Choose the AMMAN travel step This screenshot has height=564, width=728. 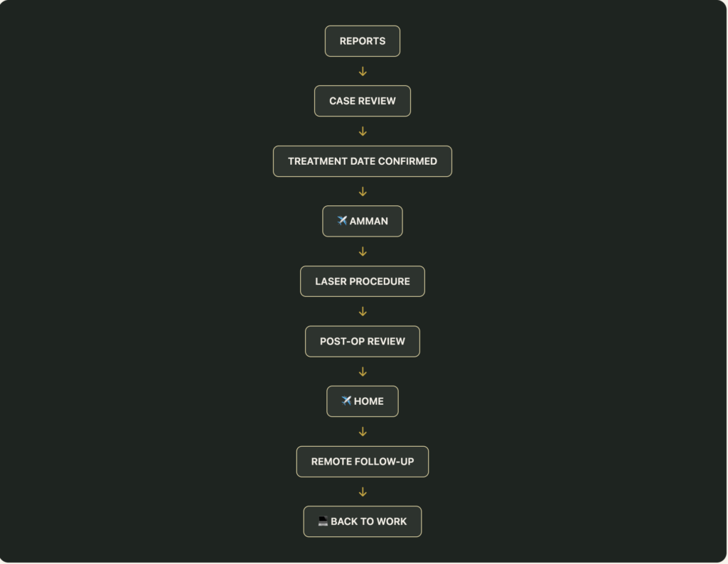[x=363, y=221]
